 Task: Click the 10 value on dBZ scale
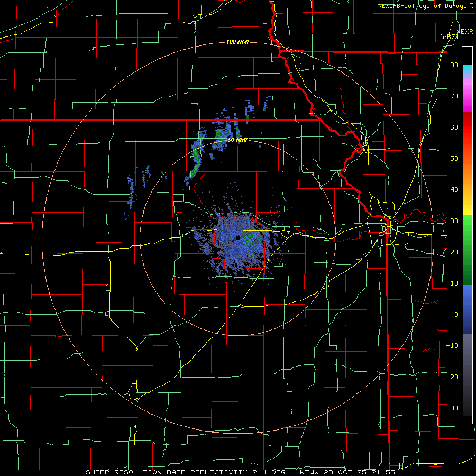[454, 283]
